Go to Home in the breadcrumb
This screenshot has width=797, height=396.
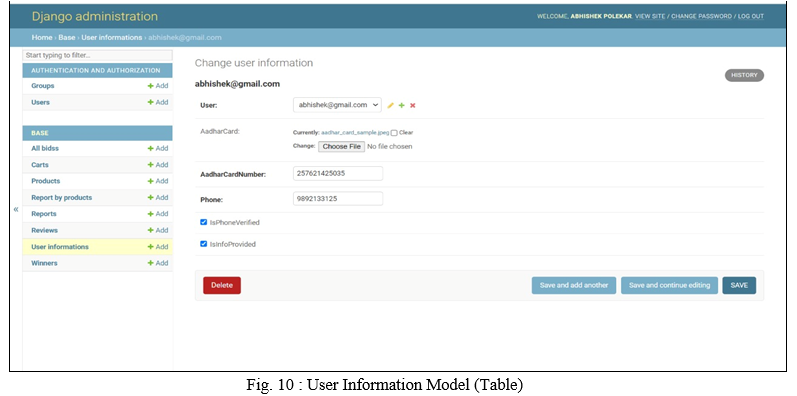click(42, 38)
